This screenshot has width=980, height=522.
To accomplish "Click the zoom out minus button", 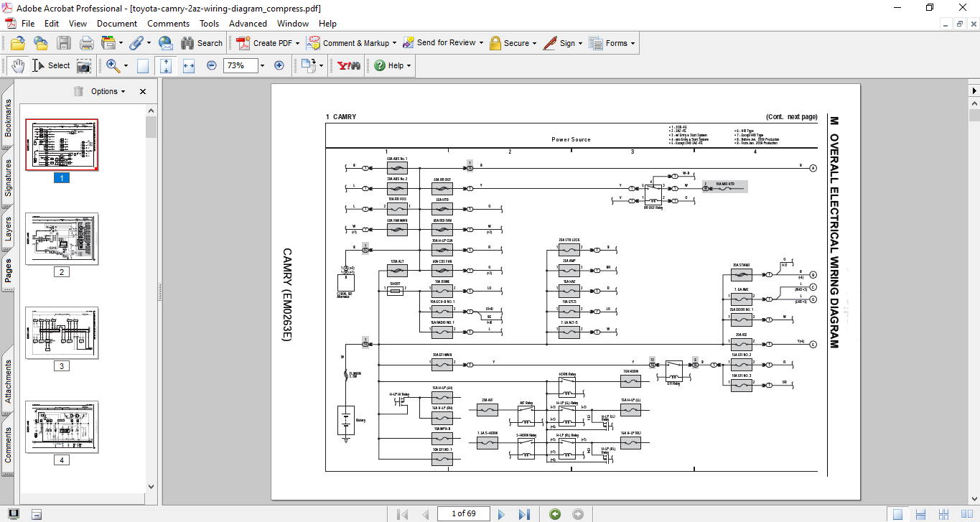I will click(x=212, y=65).
